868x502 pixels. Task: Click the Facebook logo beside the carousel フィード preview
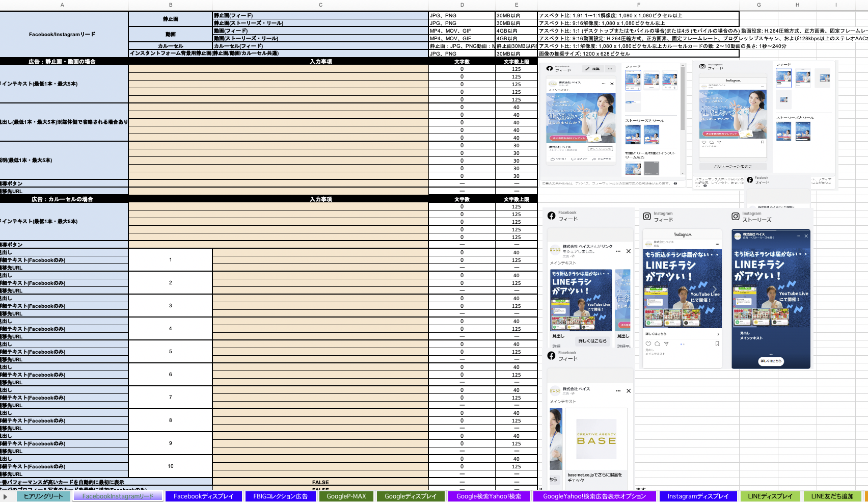[x=551, y=216]
